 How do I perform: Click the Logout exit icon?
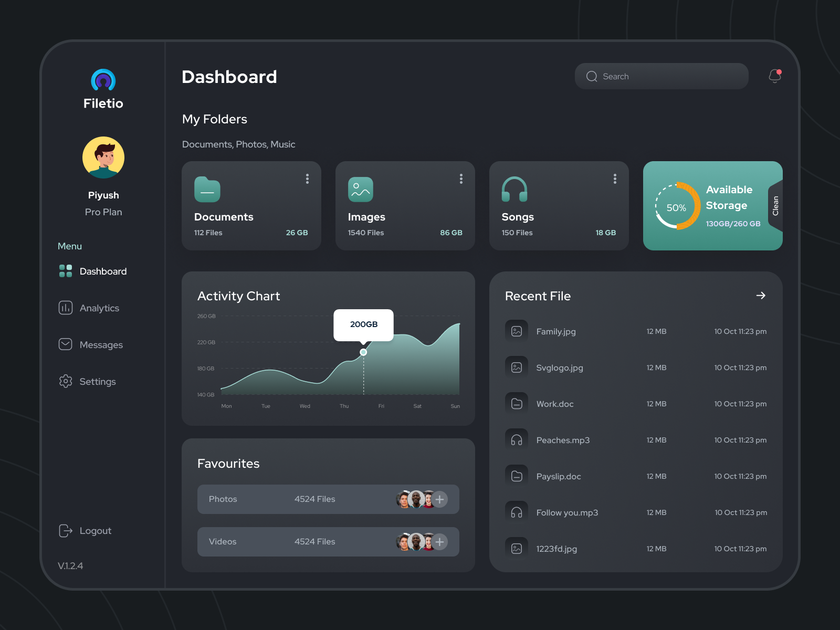(x=66, y=531)
